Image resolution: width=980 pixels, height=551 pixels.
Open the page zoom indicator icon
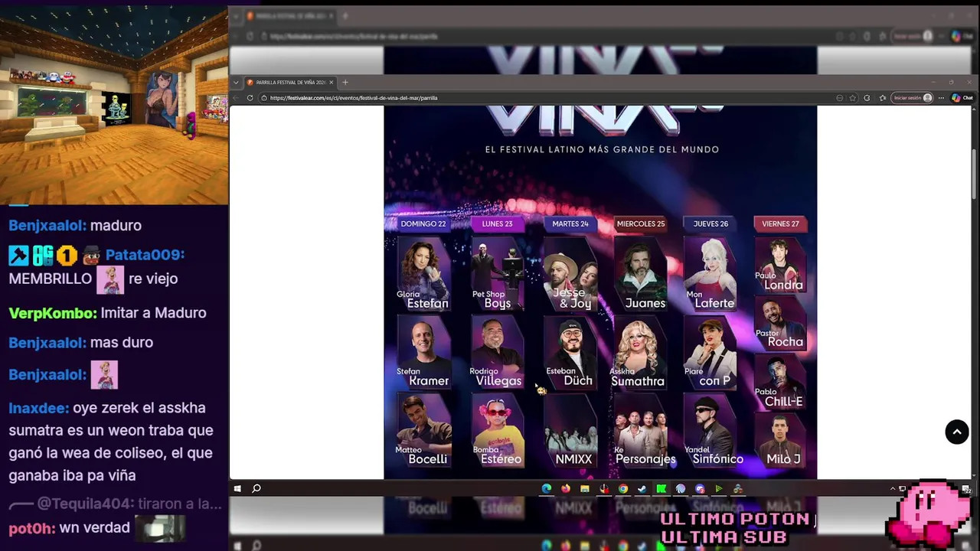840,98
